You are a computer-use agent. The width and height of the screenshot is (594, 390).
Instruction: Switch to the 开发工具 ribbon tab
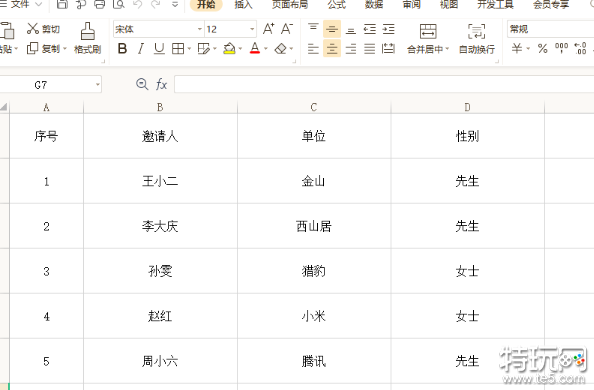tap(496, 4)
